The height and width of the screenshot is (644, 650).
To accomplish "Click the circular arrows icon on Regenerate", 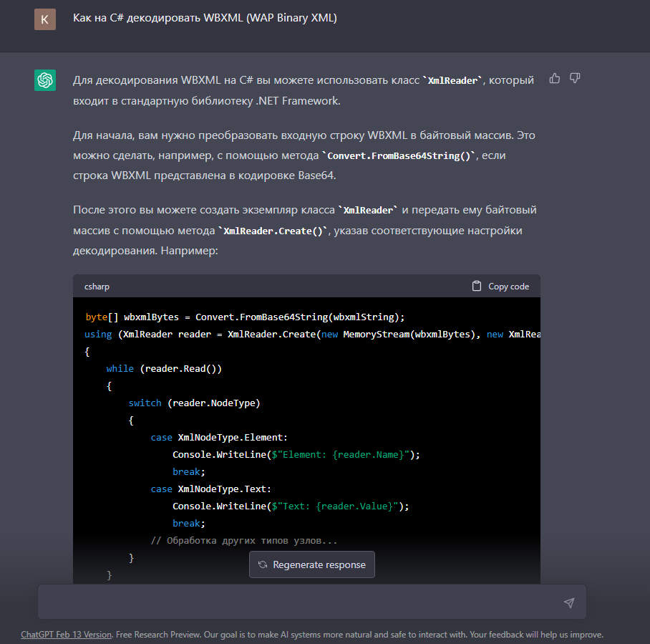I will coord(263,564).
